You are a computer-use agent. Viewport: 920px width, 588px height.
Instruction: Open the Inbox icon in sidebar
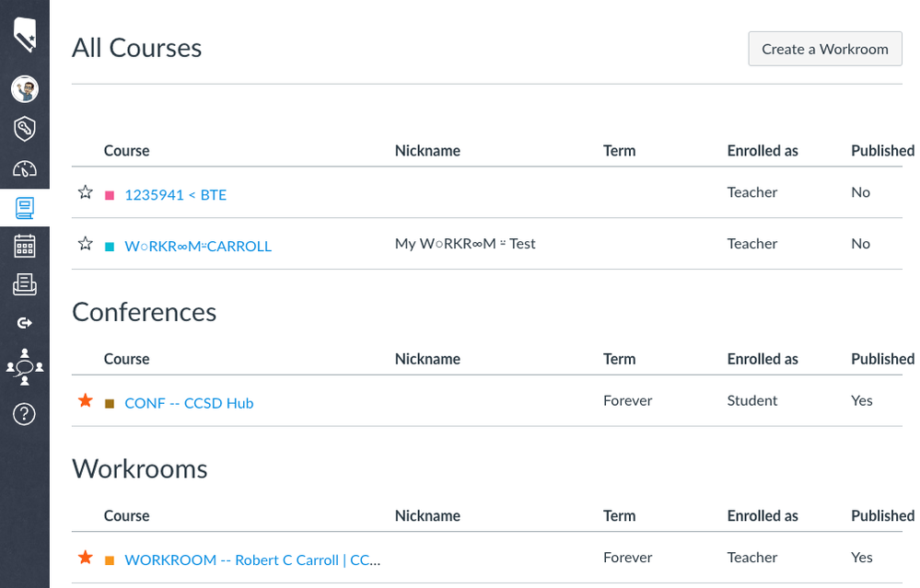25,285
